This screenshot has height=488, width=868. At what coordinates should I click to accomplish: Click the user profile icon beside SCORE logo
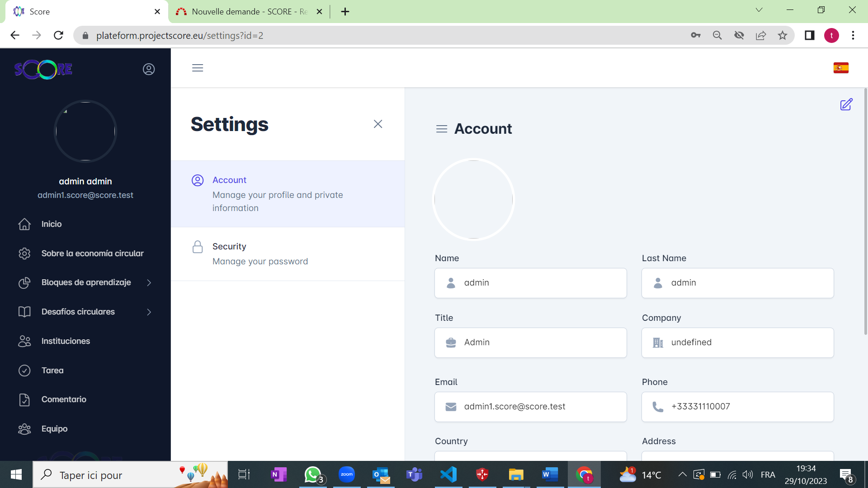coord(149,69)
